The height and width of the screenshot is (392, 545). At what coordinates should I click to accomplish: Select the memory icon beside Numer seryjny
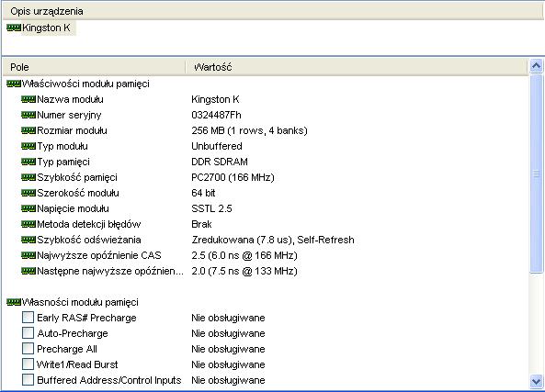(28, 115)
